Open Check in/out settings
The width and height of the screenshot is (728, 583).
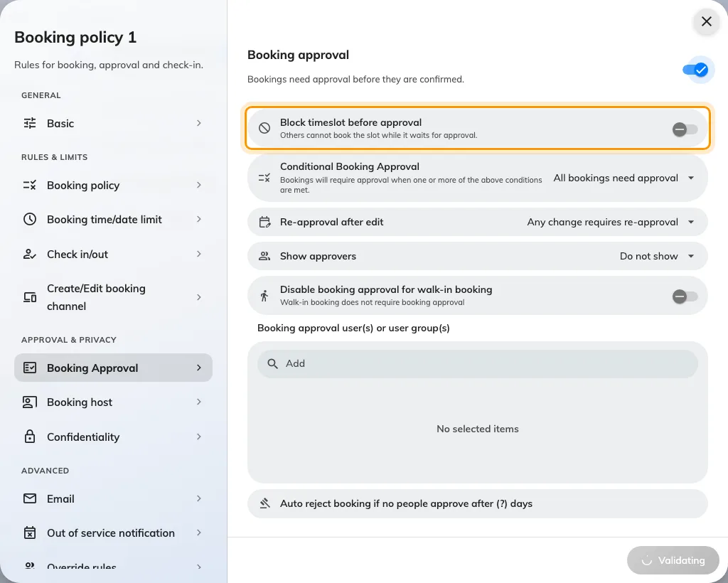click(113, 254)
